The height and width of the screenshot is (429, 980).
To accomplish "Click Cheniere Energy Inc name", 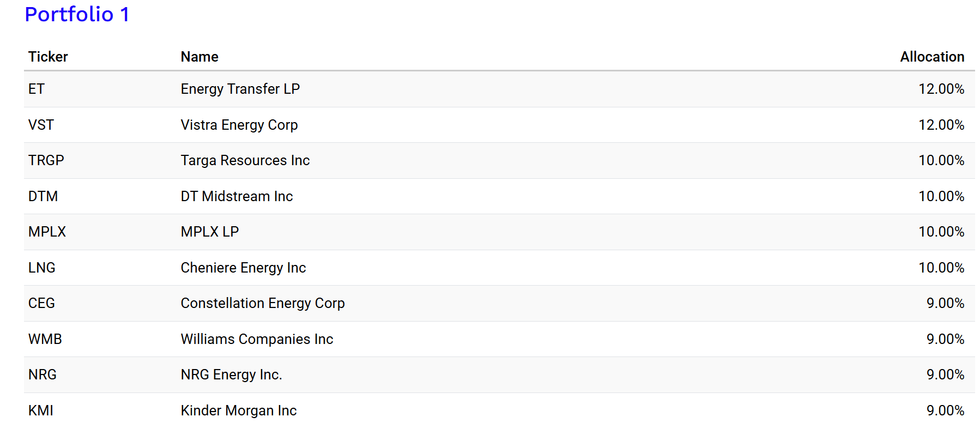I will click(243, 268).
